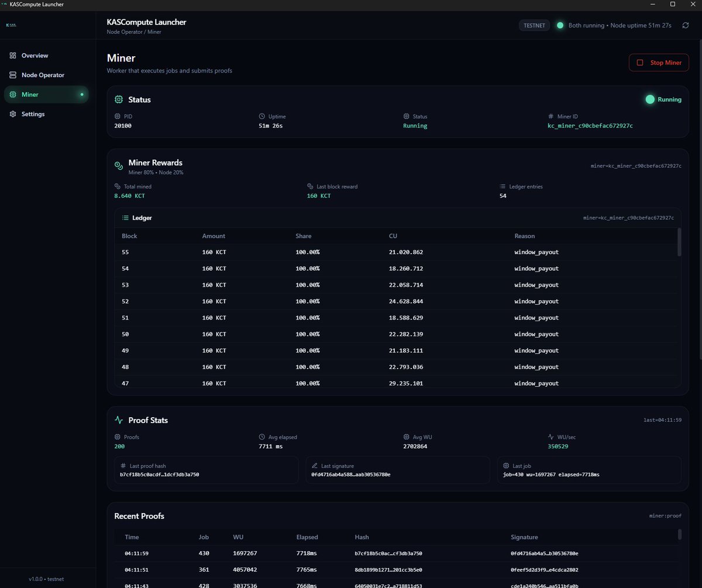
Task: Click the Avg WU chip icon
Action: tap(406, 437)
